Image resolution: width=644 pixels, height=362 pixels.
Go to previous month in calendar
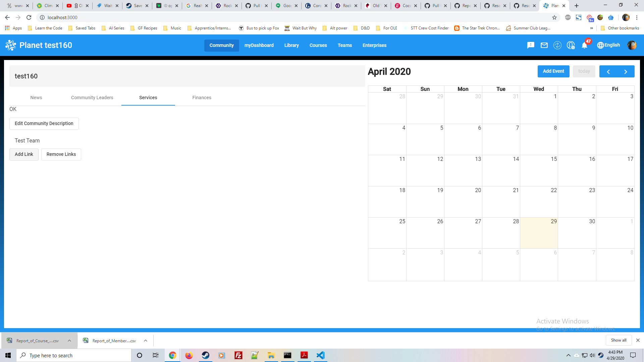pos(608,72)
